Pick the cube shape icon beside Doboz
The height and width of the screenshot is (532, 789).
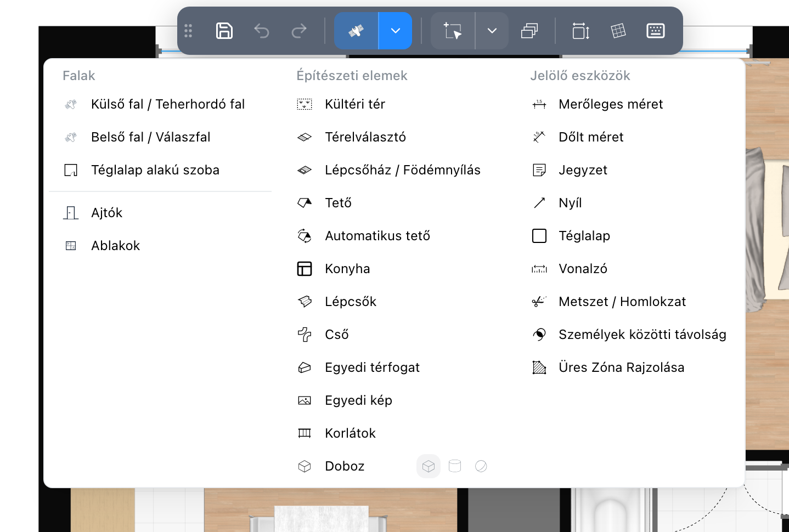point(429,466)
